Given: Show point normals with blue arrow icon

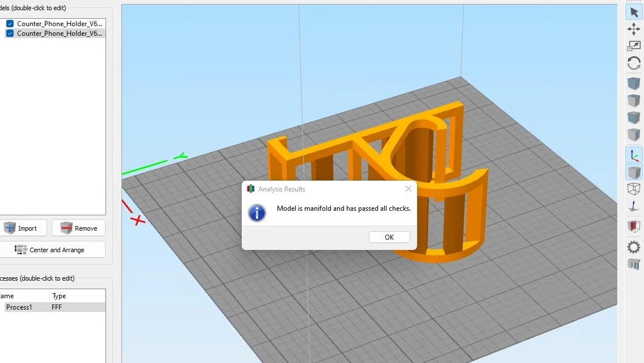Looking at the screenshot, I should [634, 206].
